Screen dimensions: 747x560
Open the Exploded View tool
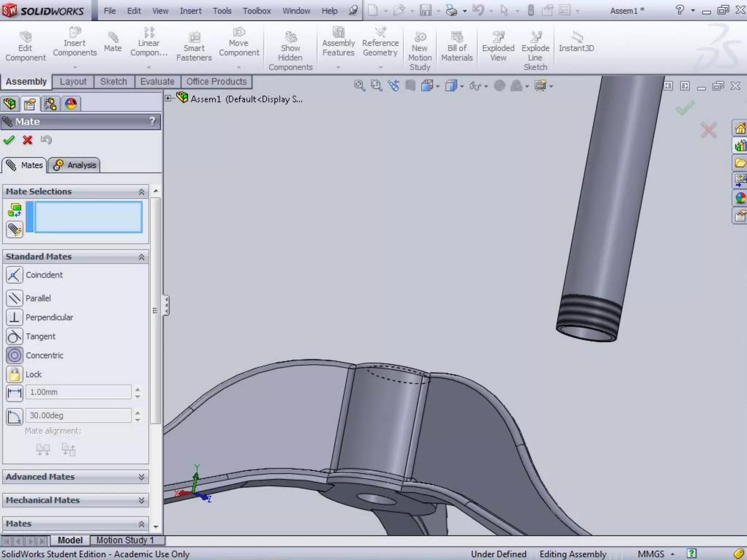coord(498,47)
